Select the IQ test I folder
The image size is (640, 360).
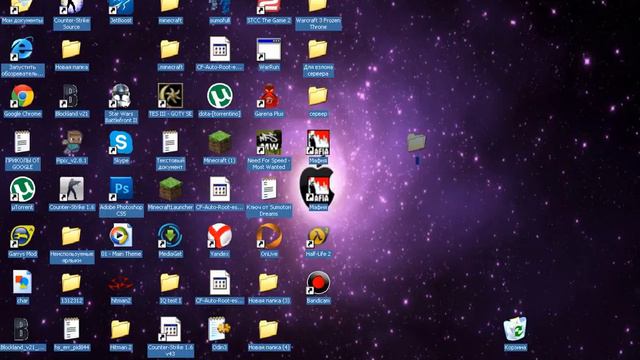point(170,282)
